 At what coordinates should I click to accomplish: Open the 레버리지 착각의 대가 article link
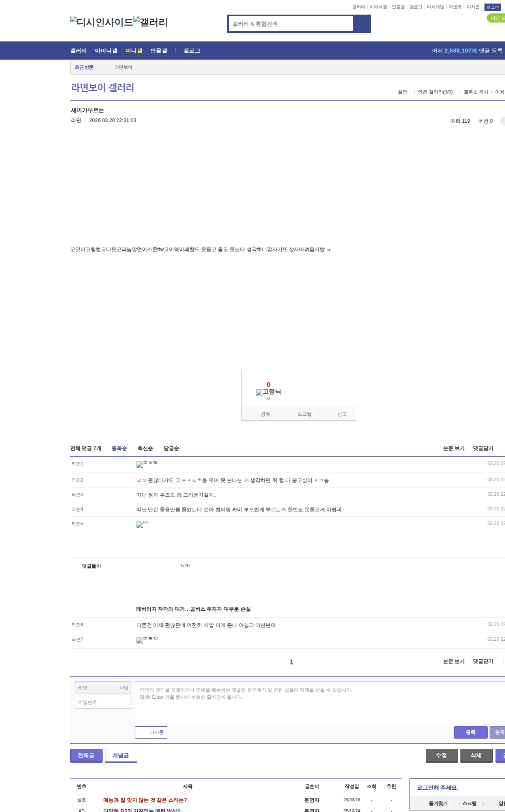pyautogui.click(x=193, y=609)
